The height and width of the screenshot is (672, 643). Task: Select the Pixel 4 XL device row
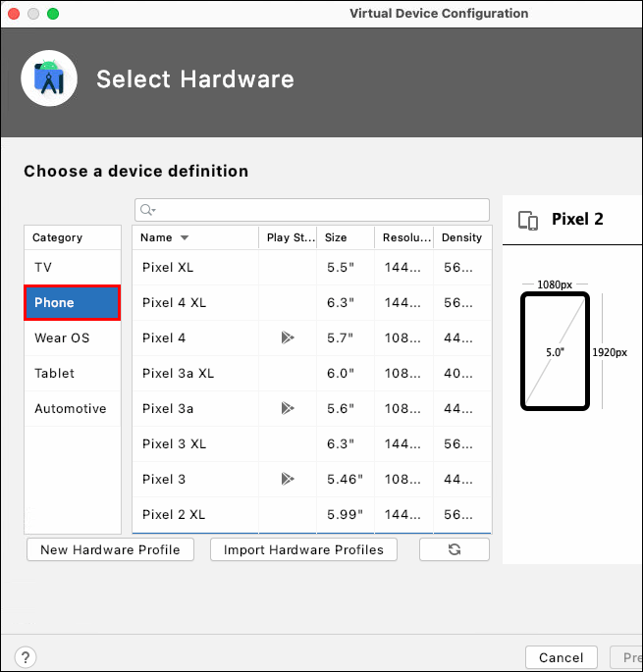pos(312,302)
